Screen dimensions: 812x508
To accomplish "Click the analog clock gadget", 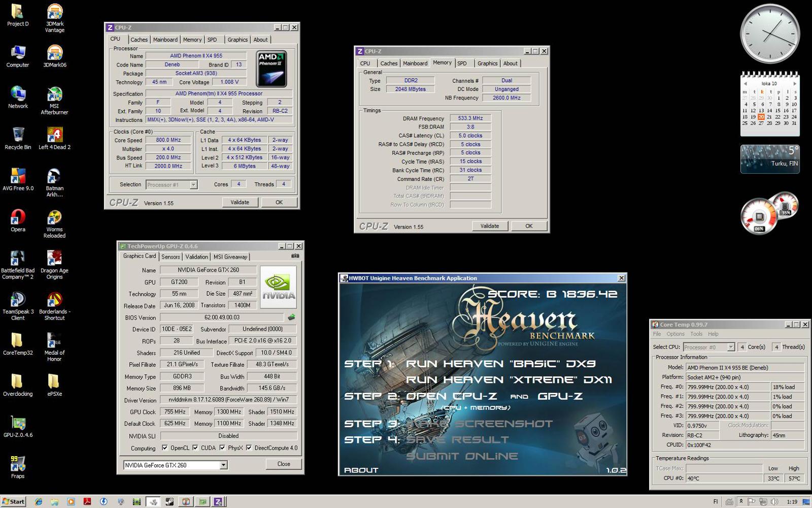I will (770, 34).
